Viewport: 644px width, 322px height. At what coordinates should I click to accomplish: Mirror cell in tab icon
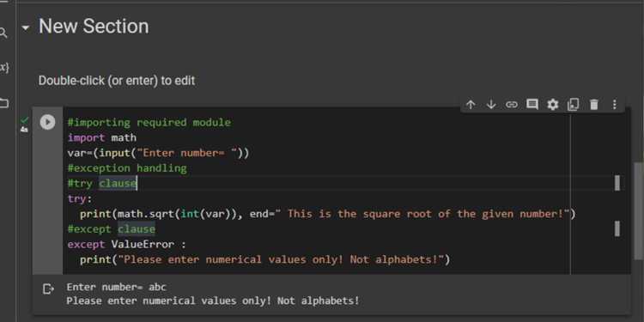tap(574, 105)
